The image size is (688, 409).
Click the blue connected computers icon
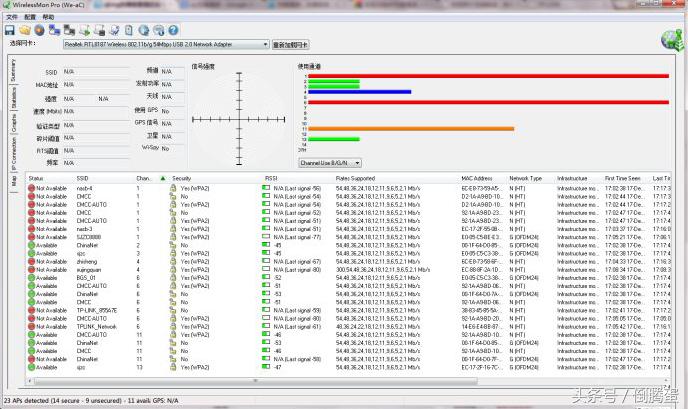(54, 30)
